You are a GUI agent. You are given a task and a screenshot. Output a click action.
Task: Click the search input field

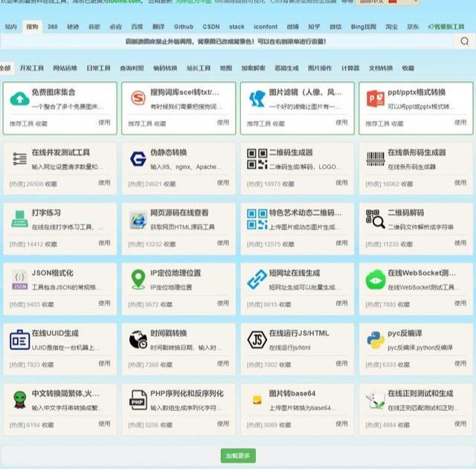click(x=226, y=42)
